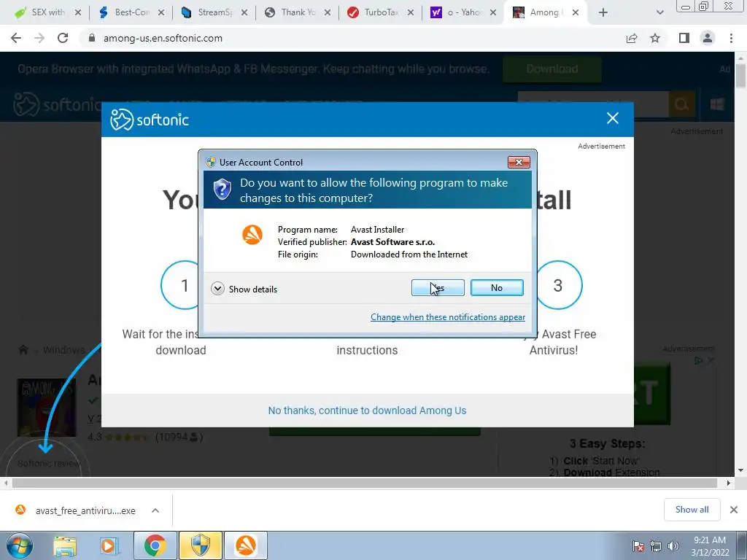
Task: Click the Softonic search input field
Action: [x=593, y=104]
